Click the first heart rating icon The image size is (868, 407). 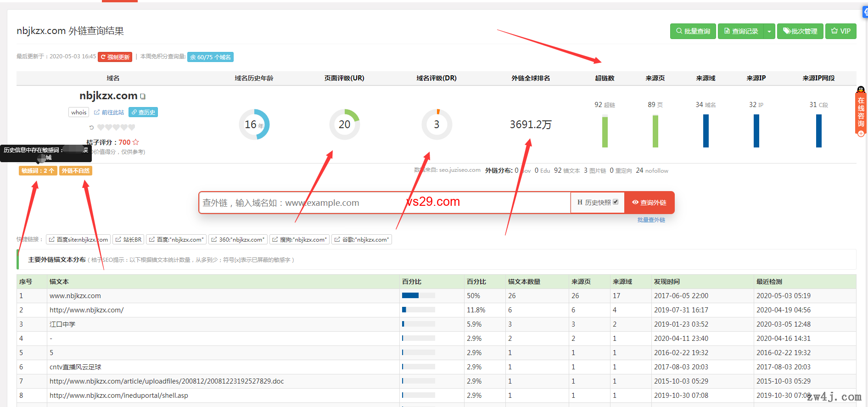[x=101, y=127]
